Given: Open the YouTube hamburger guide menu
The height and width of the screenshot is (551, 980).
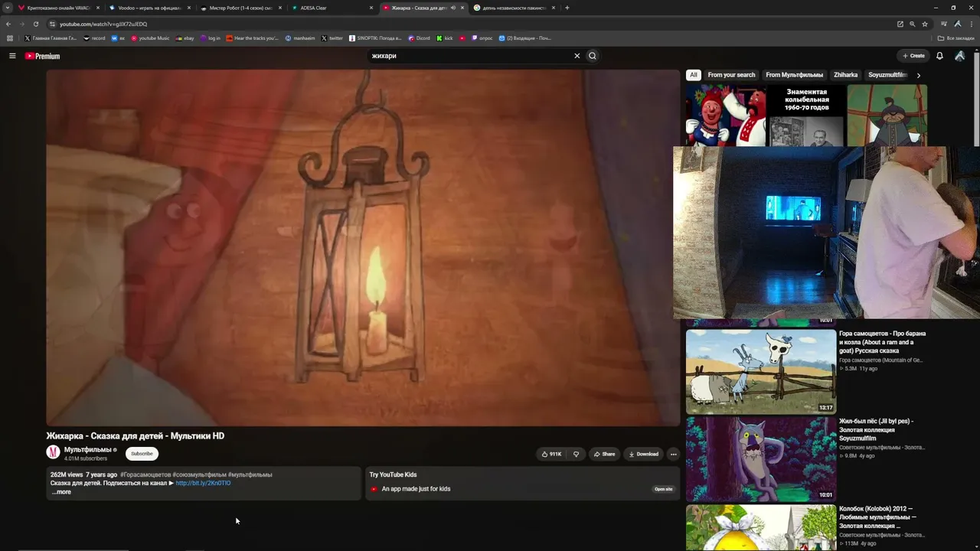Looking at the screenshot, I should pyautogui.click(x=12, y=56).
